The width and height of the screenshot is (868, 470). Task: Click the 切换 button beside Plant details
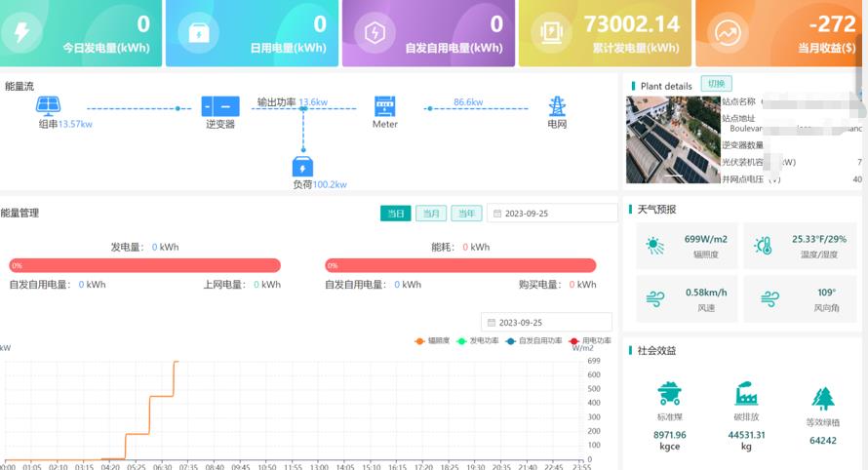(716, 84)
